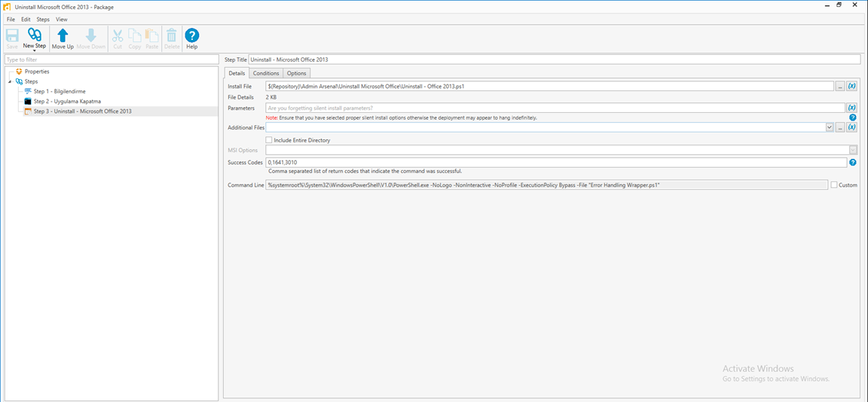Click the Success Codes field
Viewport: 868px width, 402px height.
[x=556, y=163]
